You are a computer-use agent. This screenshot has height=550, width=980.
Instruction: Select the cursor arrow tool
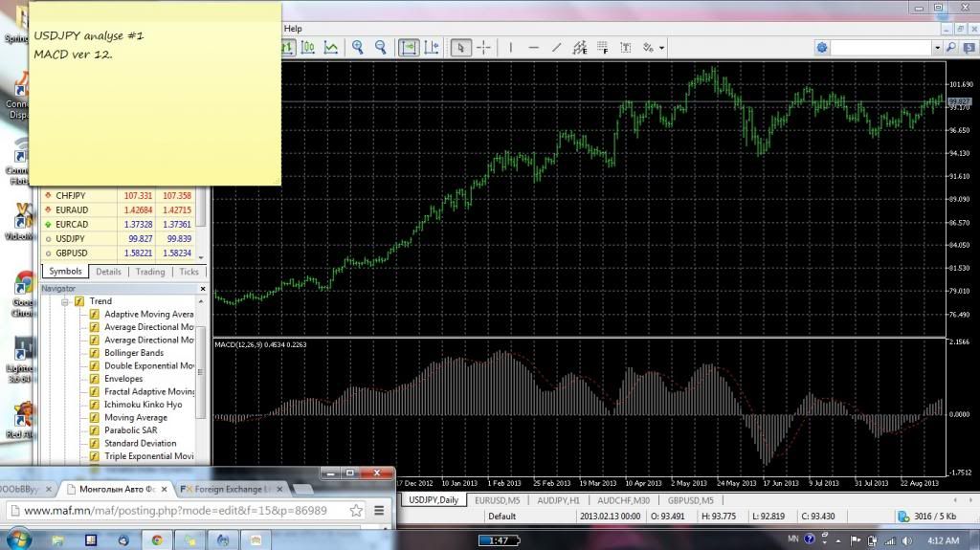[x=461, y=48]
